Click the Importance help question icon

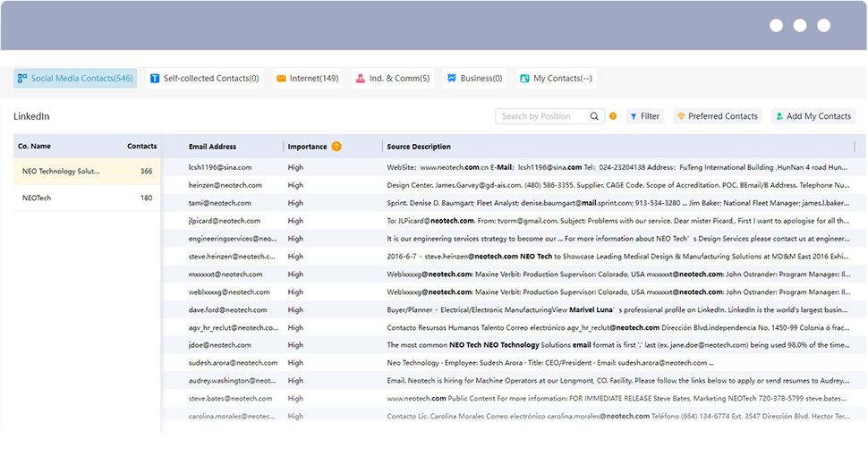336,147
